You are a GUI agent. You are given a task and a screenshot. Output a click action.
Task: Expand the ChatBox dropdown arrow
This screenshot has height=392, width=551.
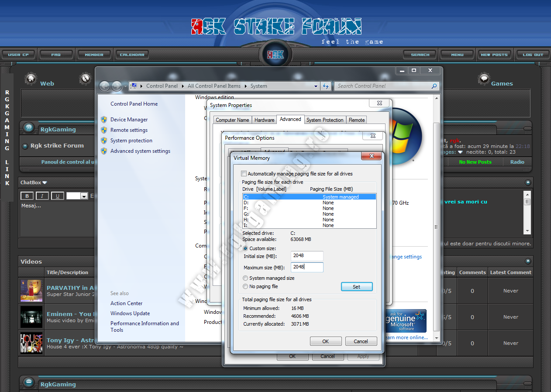tap(45, 182)
